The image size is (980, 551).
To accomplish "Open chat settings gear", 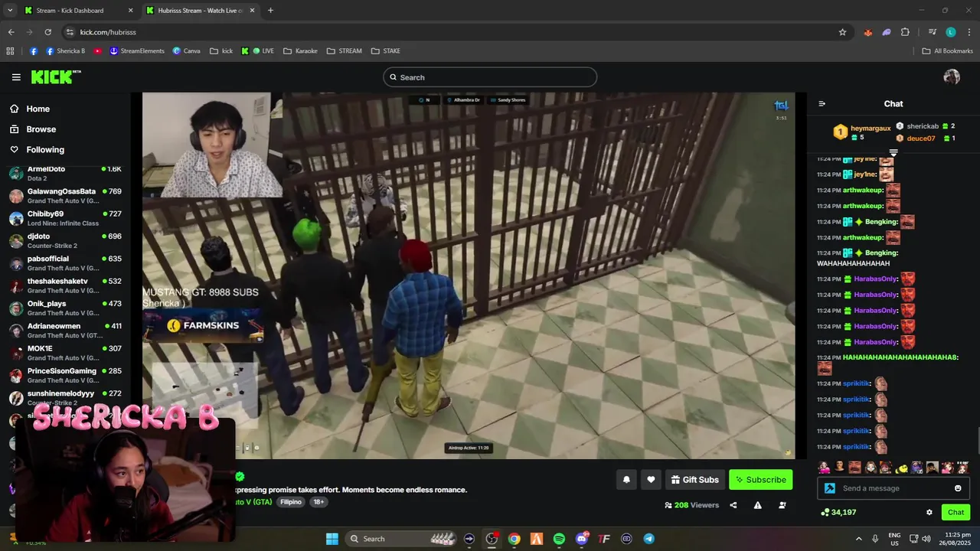I will pyautogui.click(x=929, y=513).
